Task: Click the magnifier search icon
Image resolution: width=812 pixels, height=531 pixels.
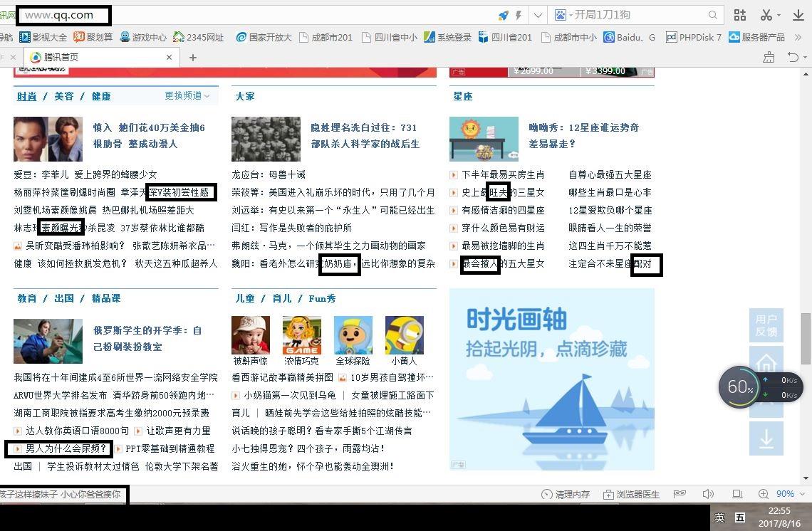Action: coord(713,15)
